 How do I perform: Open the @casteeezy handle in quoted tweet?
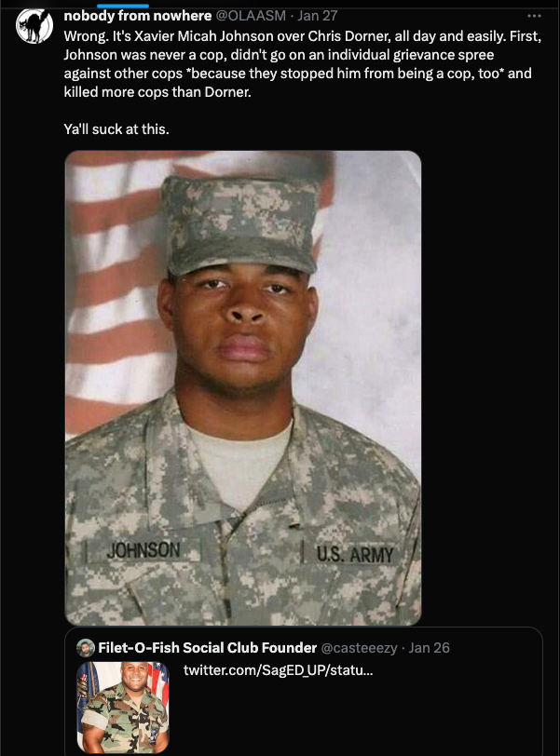pos(359,647)
